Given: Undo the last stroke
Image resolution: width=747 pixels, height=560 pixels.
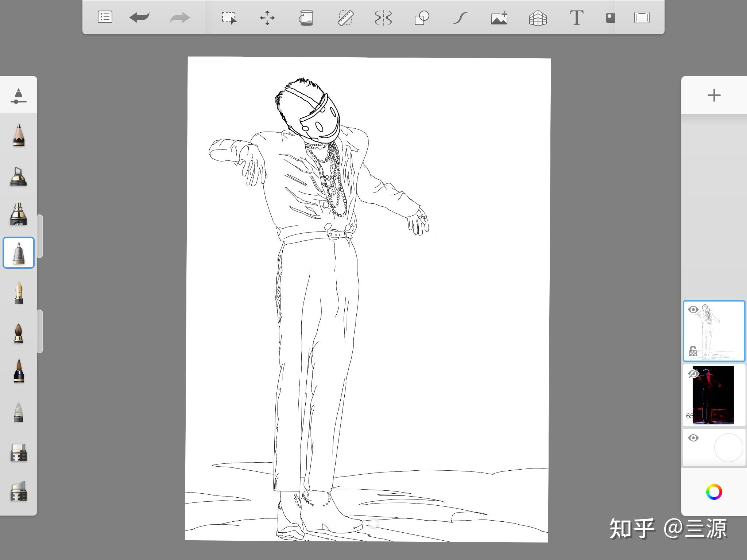Looking at the screenshot, I should tap(139, 17).
